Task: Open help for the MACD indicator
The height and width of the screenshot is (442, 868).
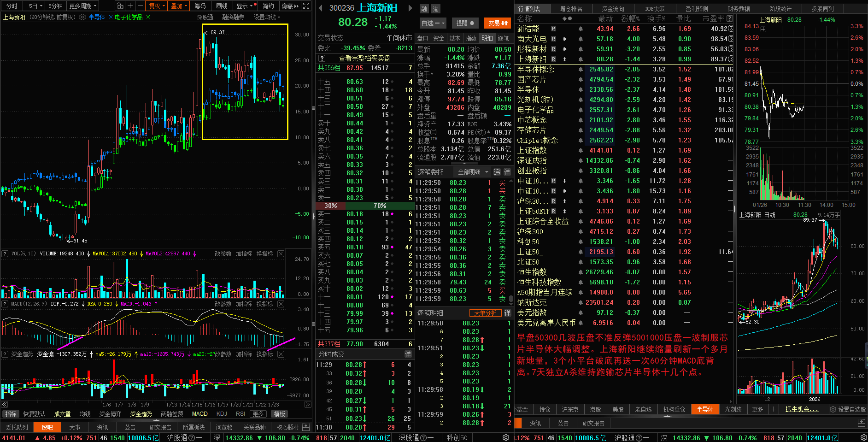Action: (x=5, y=304)
